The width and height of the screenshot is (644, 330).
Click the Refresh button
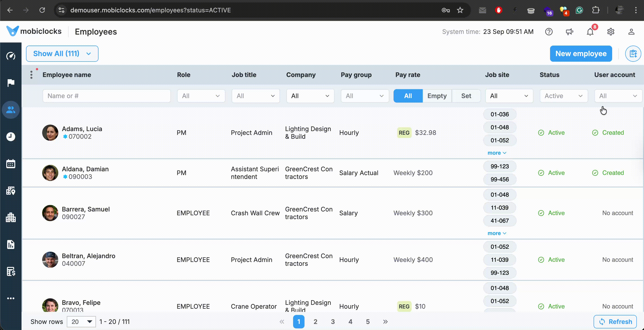615,321
